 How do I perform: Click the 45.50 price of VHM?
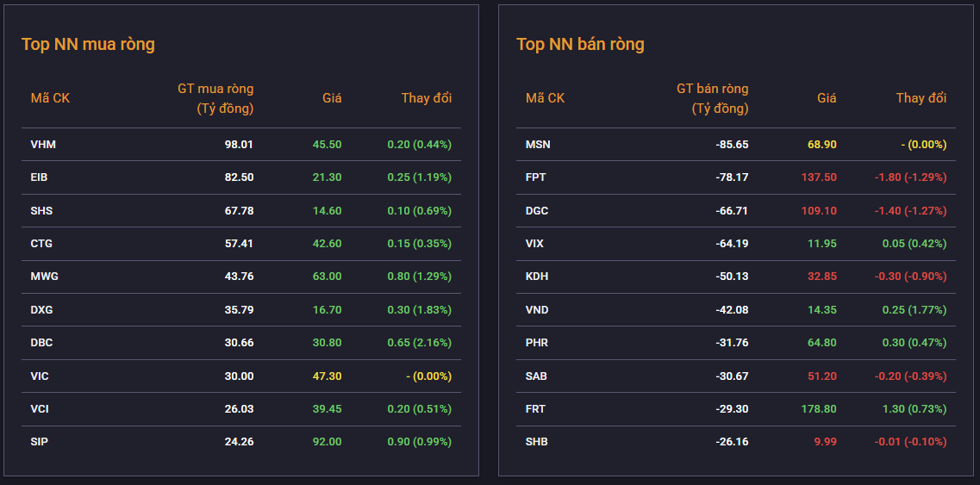coord(328,145)
